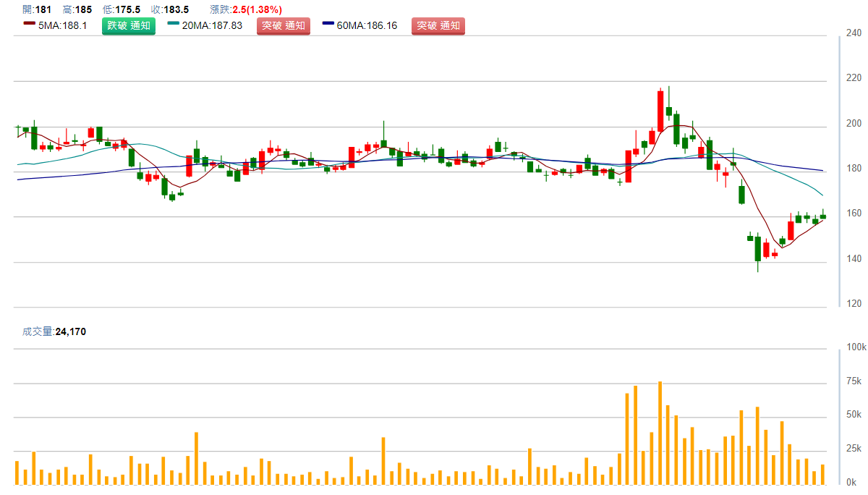This screenshot has width=868, height=495.
Task: Click the 180 price axis label
Action: tap(854, 169)
